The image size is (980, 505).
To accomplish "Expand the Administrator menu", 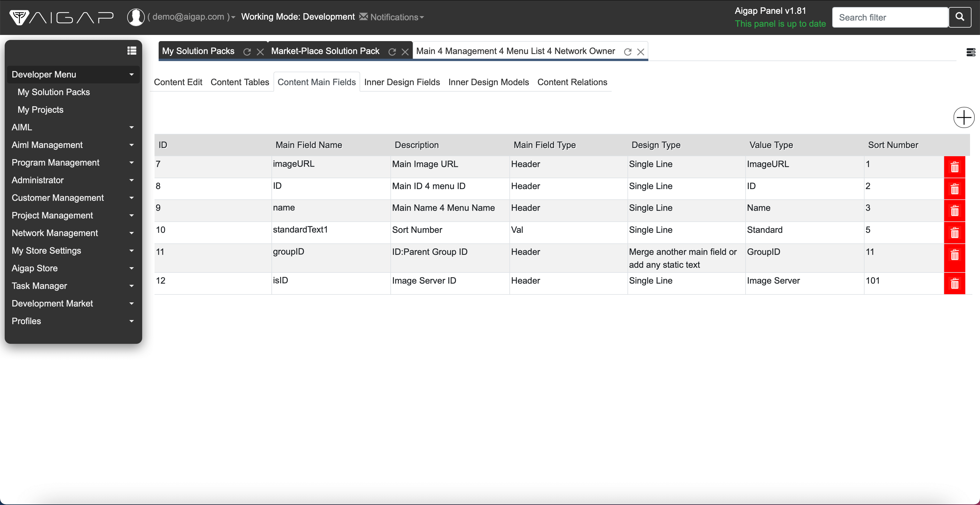I will pos(73,180).
